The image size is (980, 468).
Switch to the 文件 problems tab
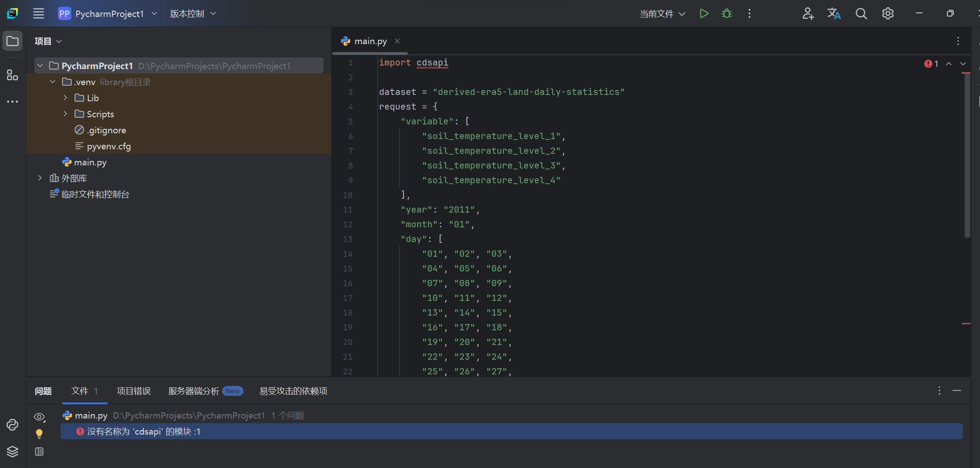point(84,391)
